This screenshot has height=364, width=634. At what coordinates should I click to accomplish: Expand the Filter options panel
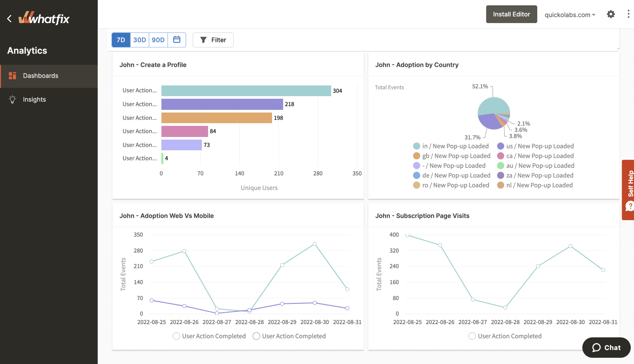coord(213,40)
